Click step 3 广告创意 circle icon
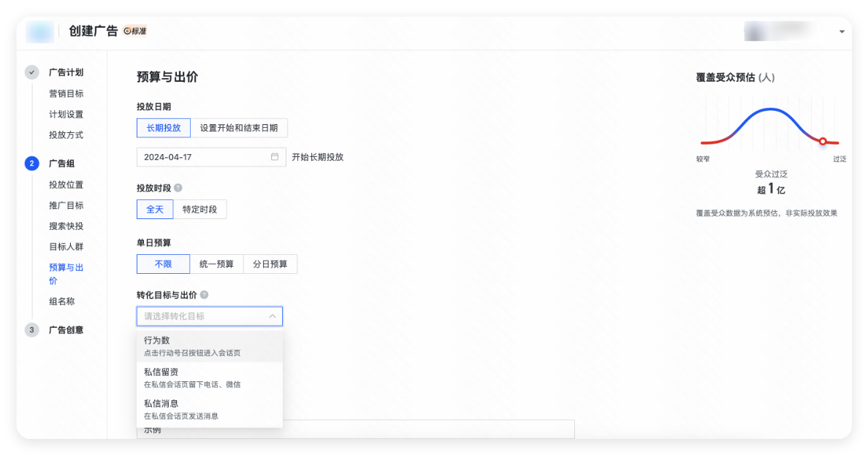The image size is (868, 455). pyautogui.click(x=31, y=330)
